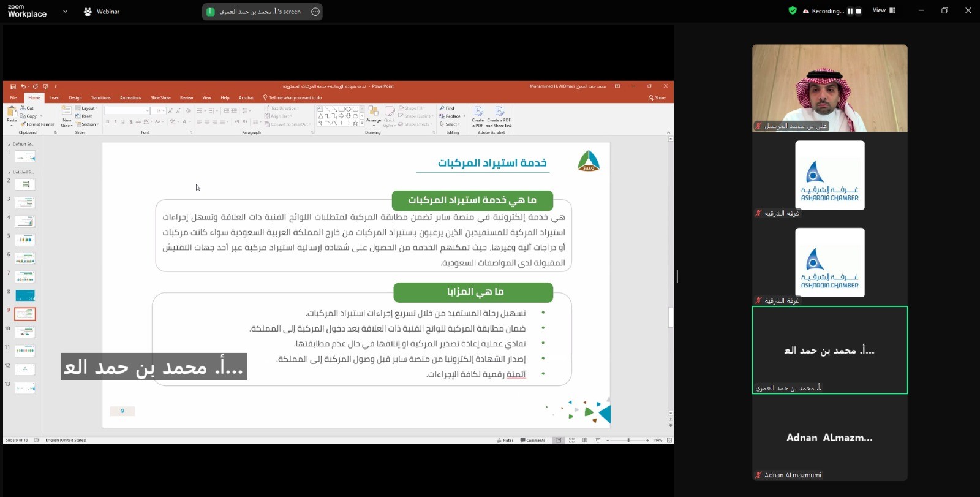
Task: Open the Insert ribbon tab
Action: (55, 97)
